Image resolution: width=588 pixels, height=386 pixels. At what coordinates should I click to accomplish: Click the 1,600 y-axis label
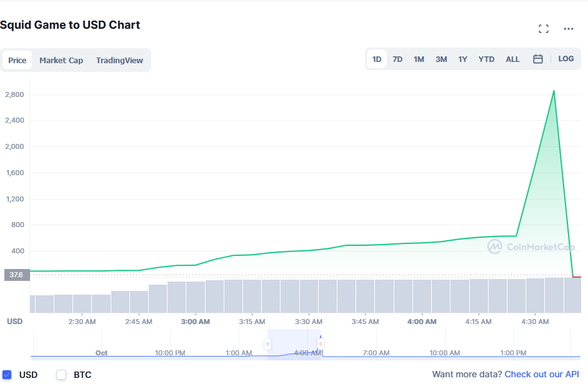pos(15,172)
